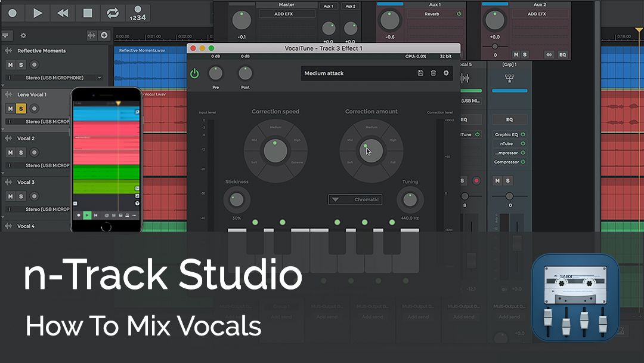Viewport: 644px width, 363px height.
Task: Open the Compressor effect on [Grp] 1
Action: [506, 162]
